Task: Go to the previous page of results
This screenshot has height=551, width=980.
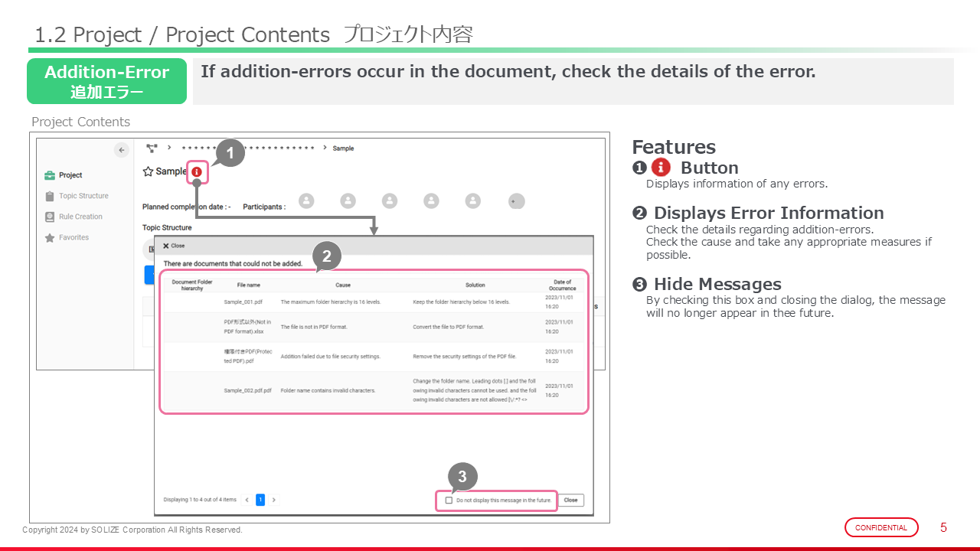Action: point(247,500)
